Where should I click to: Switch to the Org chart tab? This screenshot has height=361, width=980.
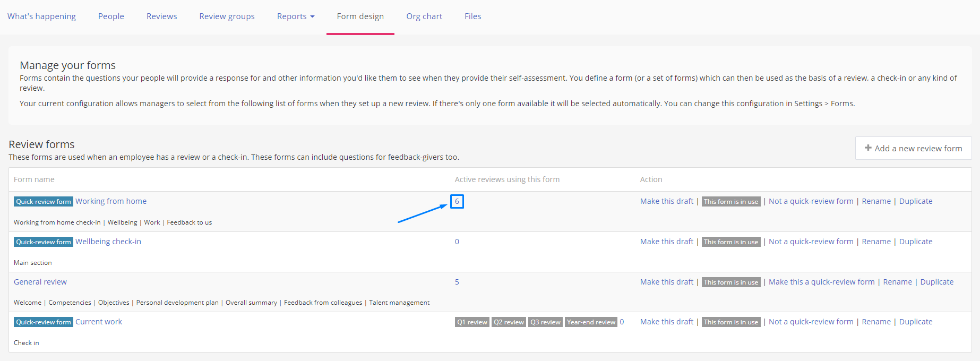424,16
